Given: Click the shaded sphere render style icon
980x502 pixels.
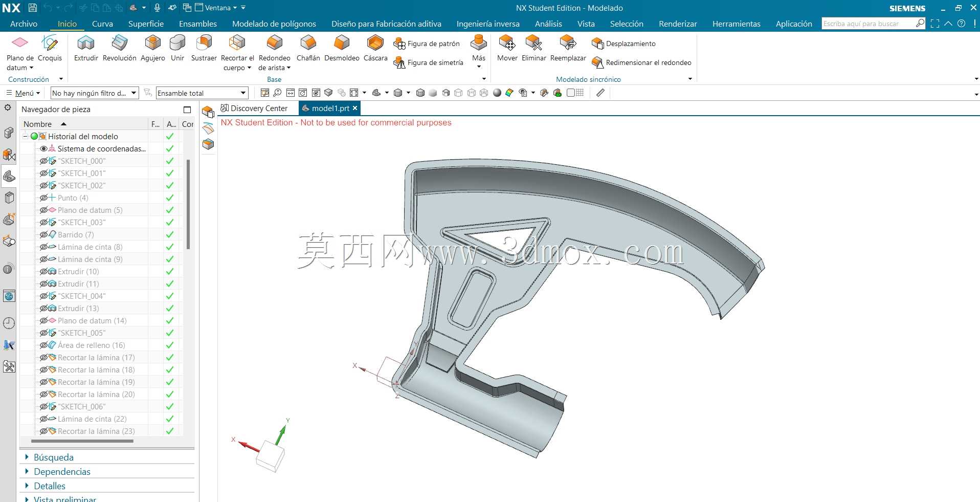Looking at the screenshot, I should (x=497, y=93).
